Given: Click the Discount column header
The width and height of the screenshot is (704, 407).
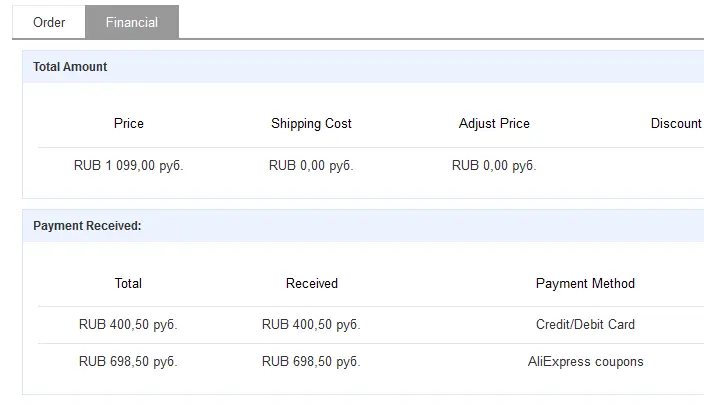Looking at the screenshot, I should click(x=676, y=124).
